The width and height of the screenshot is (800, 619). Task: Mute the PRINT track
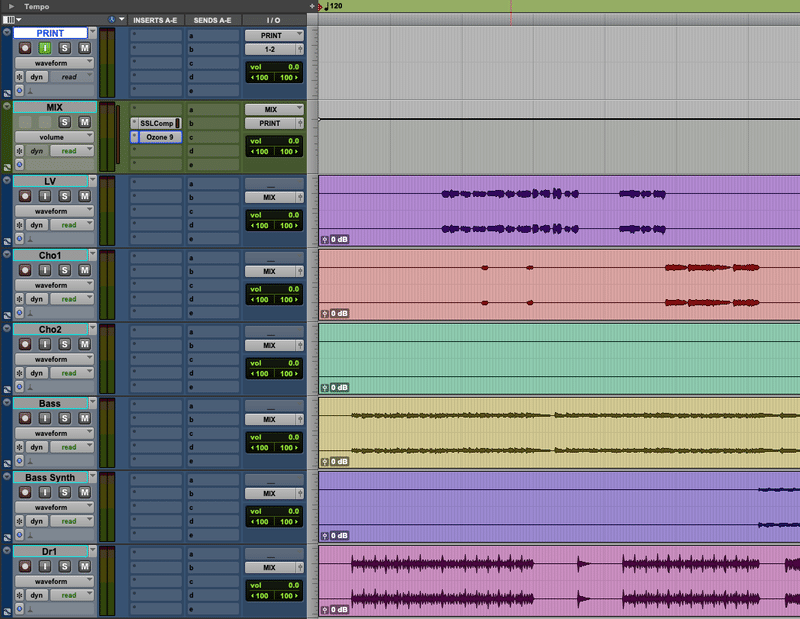[x=84, y=48]
